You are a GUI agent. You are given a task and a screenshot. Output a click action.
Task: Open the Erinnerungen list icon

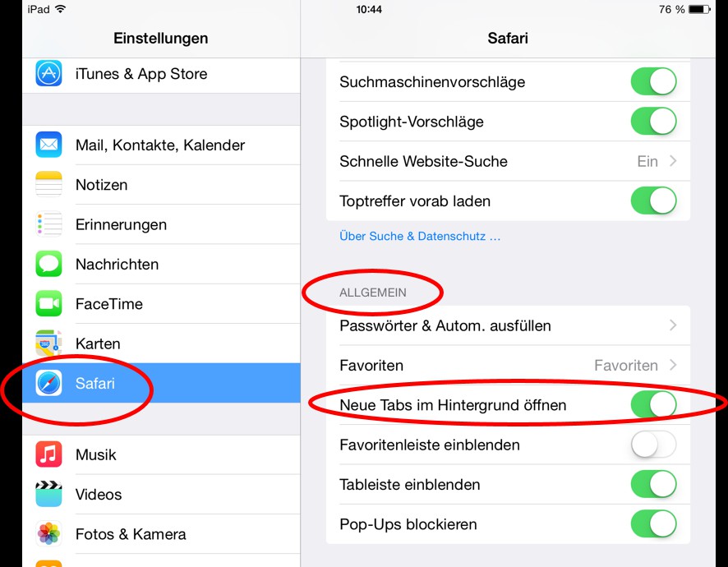[x=49, y=224]
